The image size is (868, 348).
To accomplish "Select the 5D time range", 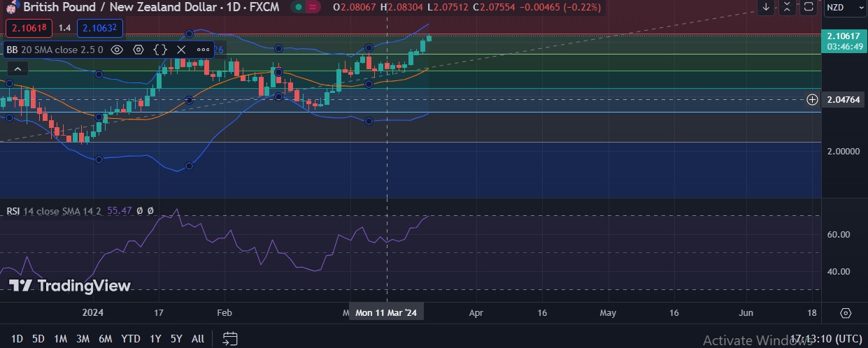I will click(38, 339).
